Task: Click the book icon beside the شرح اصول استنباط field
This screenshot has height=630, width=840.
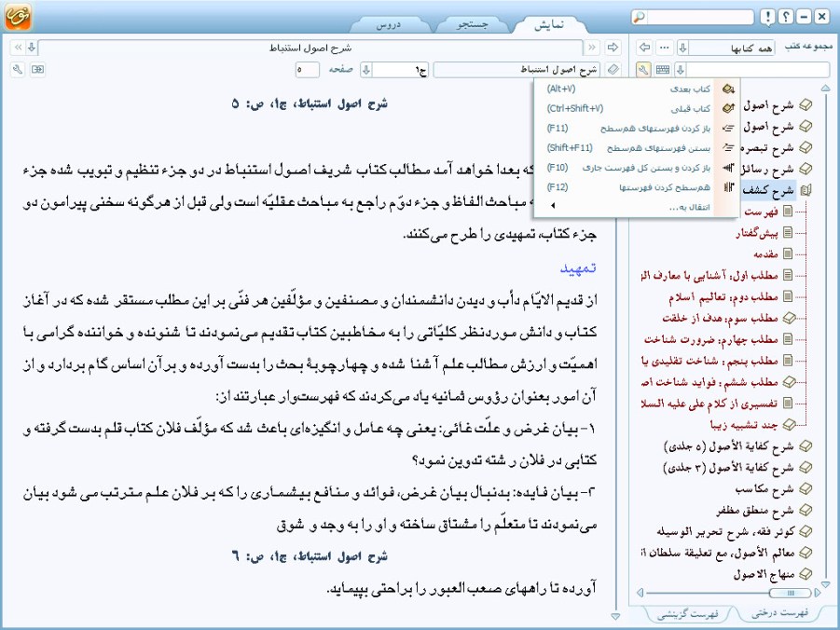Action: tap(613, 70)
